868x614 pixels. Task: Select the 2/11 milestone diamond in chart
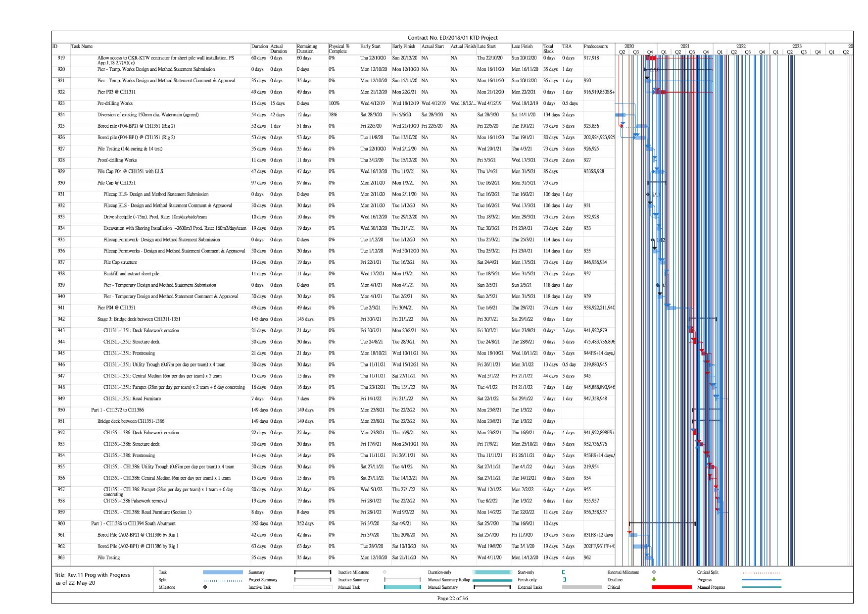point(648,195)
